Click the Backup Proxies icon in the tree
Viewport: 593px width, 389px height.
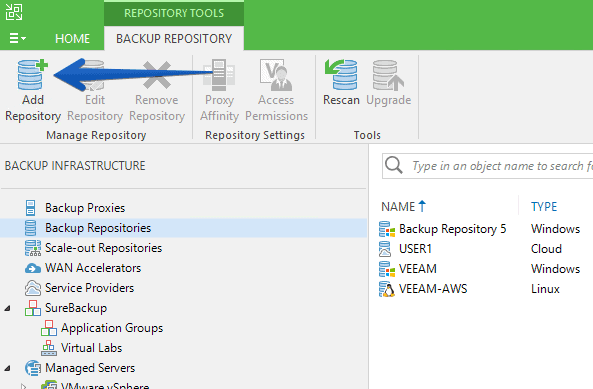(x=31, y=208)
